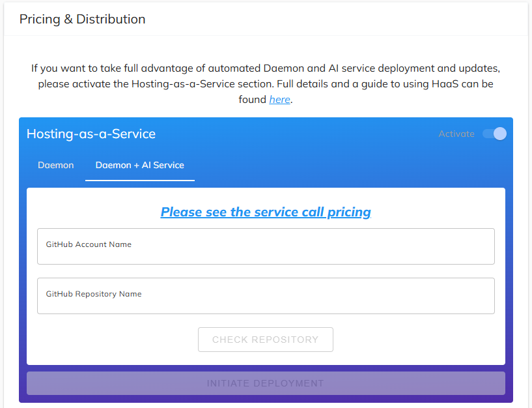Click the Hosting-as-a-Service title bar
This screenshot has width=532, height=408.
[91, 134]
